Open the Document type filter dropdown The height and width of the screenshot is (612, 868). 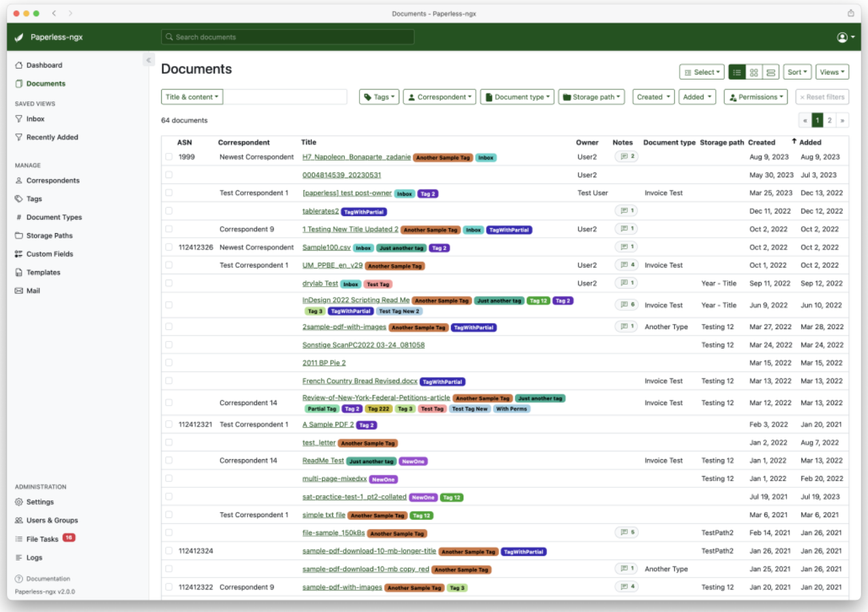518,97
